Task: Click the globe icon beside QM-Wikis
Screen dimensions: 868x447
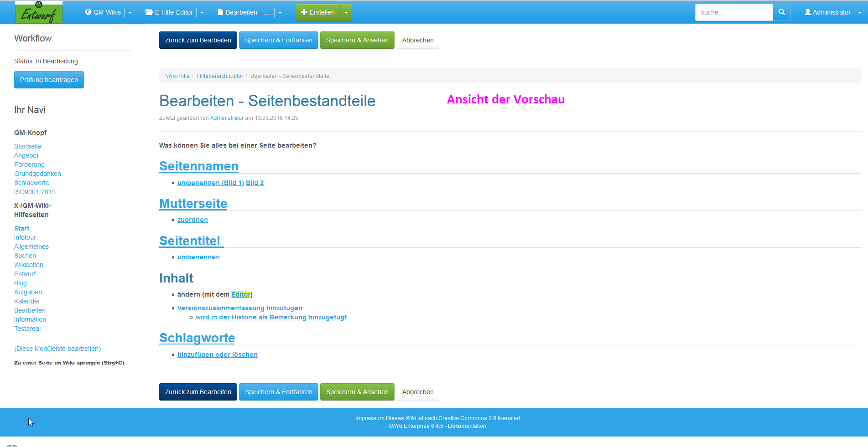Action: (x=88, y=12)
